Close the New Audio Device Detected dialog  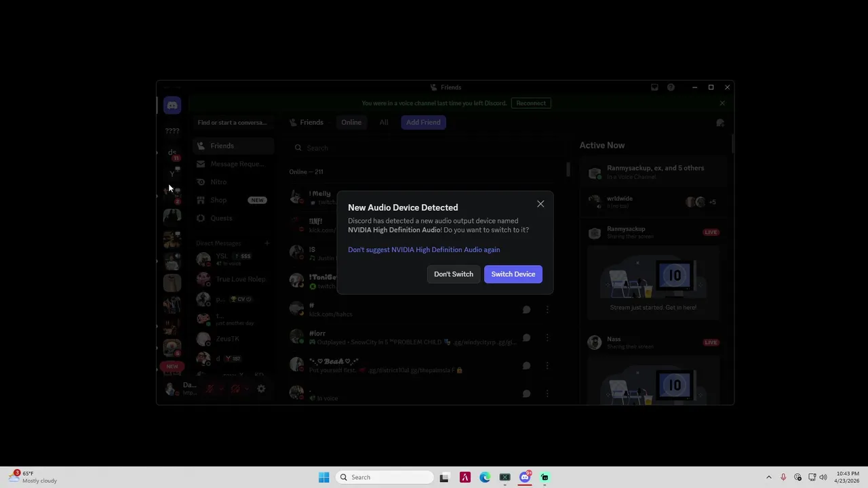(540, 204)
